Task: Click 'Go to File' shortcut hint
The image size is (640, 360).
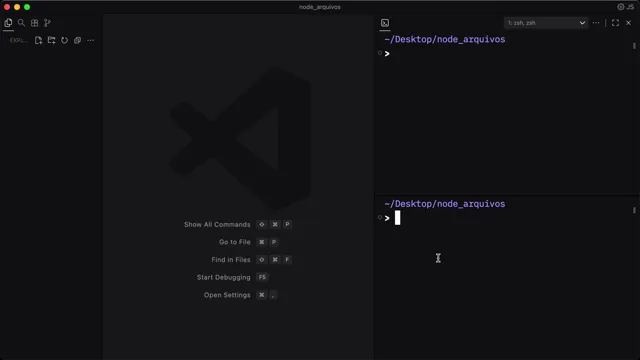Action: tap(235, 242)
